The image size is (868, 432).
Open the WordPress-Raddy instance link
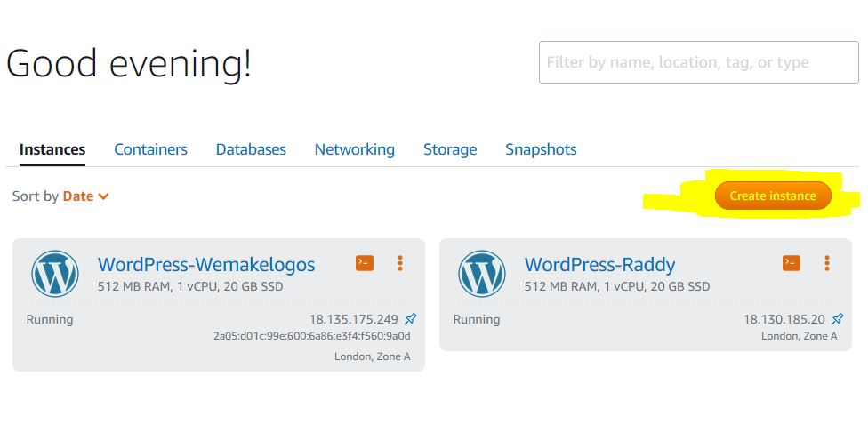pyautogui.click(x=599, y=264)
